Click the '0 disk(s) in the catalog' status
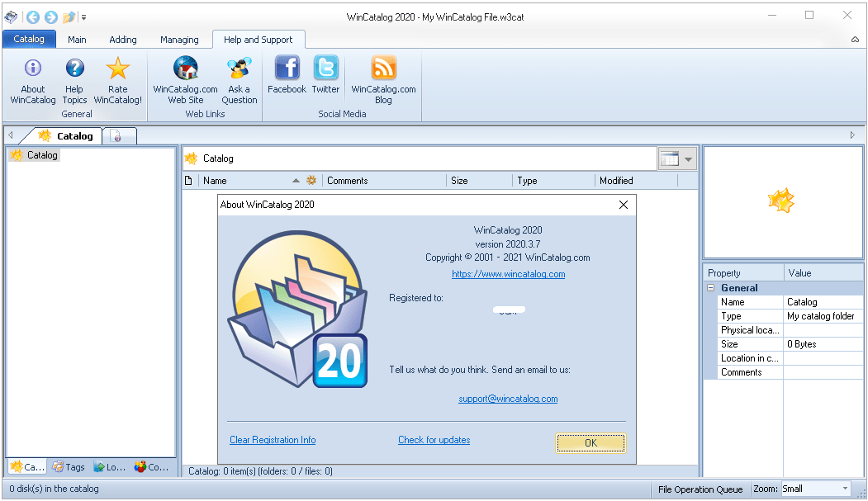868x501 pixels. pyautogui.click(x=55, y=489)
